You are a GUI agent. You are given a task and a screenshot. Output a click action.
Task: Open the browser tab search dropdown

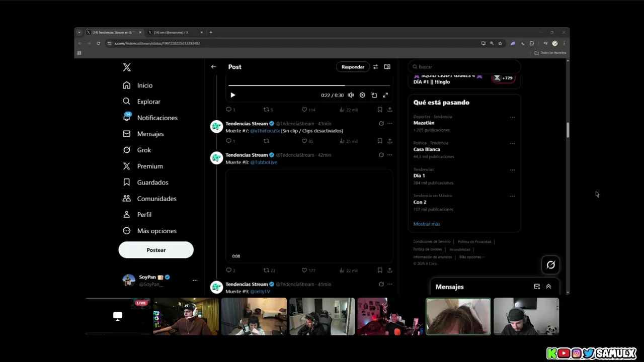(x=79, y=32)
